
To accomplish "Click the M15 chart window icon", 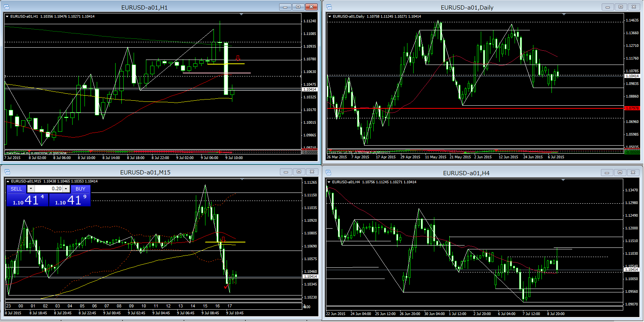I will pos(7,172).
